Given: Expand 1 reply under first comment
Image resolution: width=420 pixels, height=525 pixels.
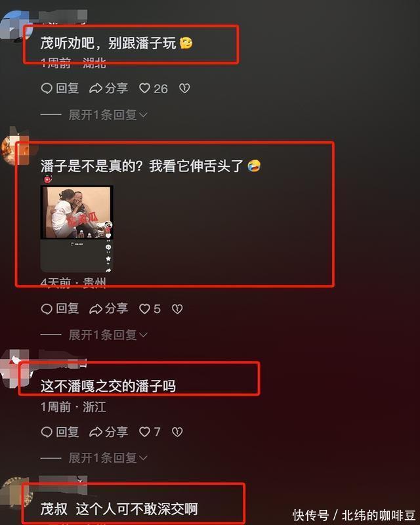Looking at the screenshot, I should point(108,115).
